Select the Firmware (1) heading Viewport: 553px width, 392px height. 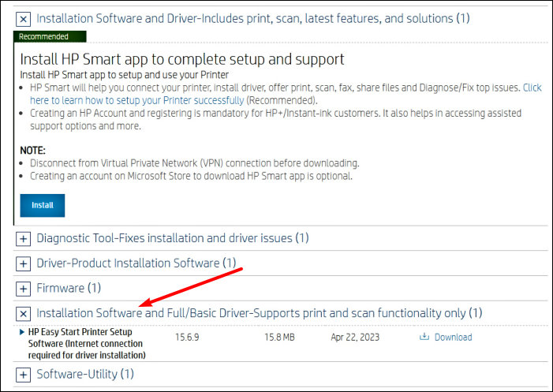pos(69,289)
